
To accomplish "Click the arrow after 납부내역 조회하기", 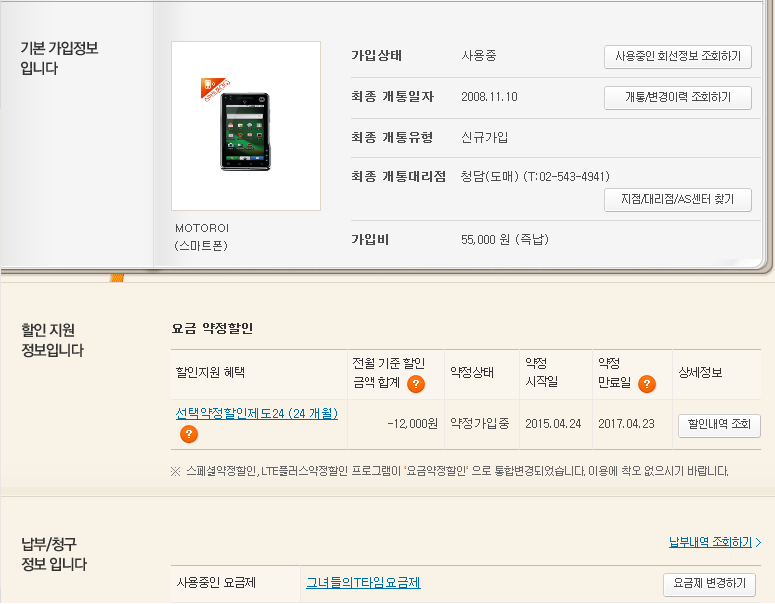I will (x=759, y=543).
